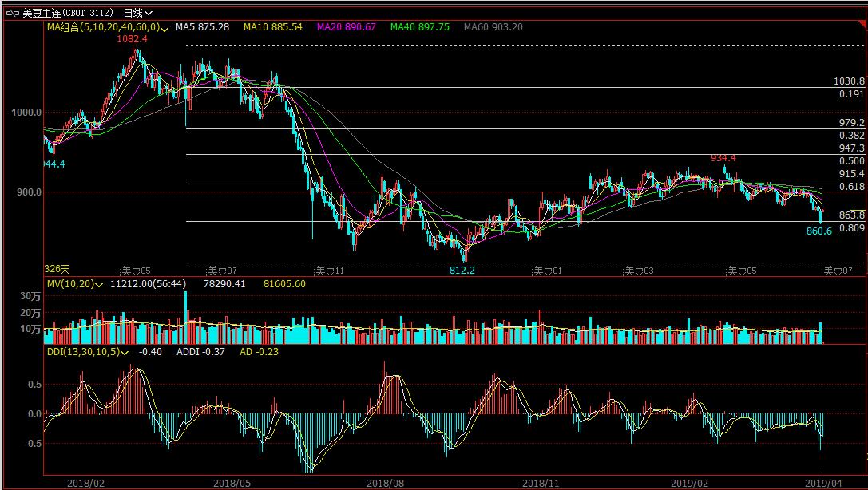Screen dimensions: 868x490
Task: Click the 812.2 low price marker
Action: (462, 271)
